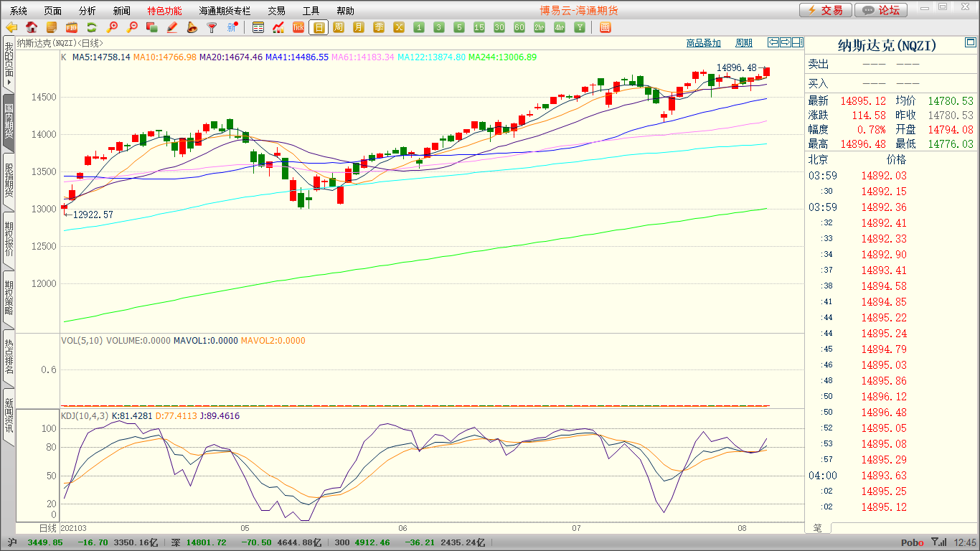Open the 页面 menu
Viewport: 980px width, 551px height.
click(52, 11)
